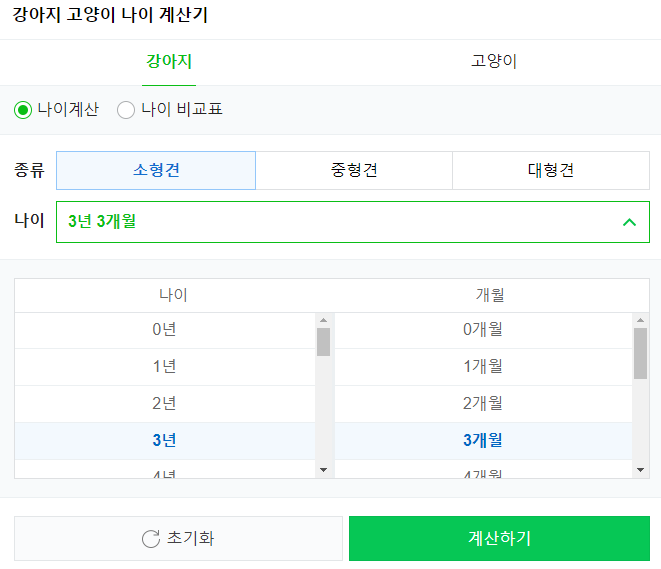Screen dimensions: 661x569
Task: Click the month list scroll-up arrow
Action: 640,320
